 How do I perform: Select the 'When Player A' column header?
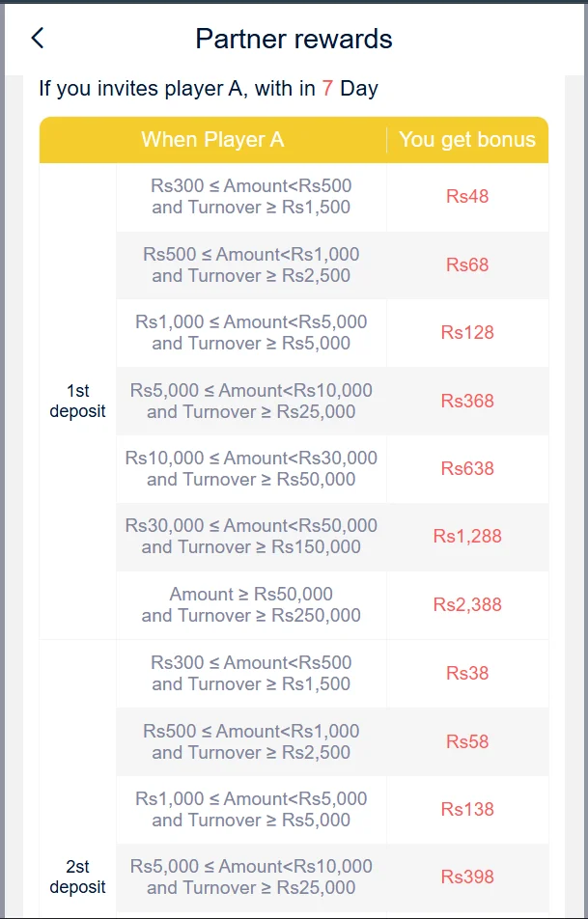coord(212,140)
